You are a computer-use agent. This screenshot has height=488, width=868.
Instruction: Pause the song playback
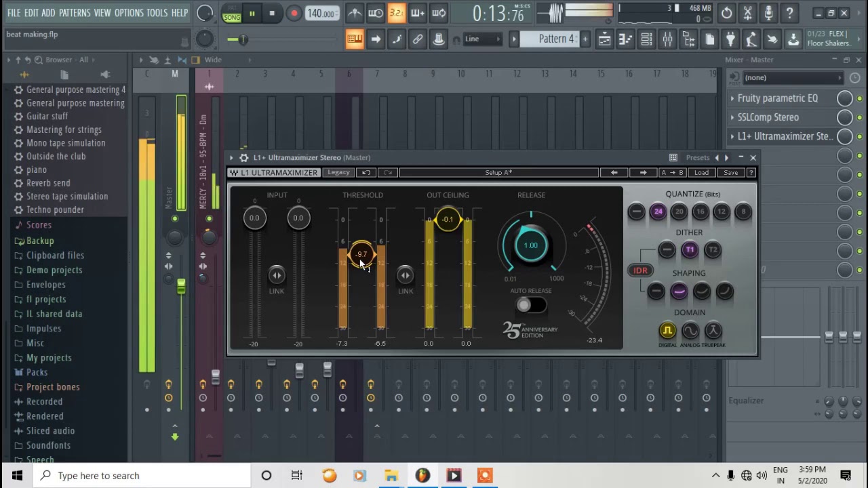[252, 13]
